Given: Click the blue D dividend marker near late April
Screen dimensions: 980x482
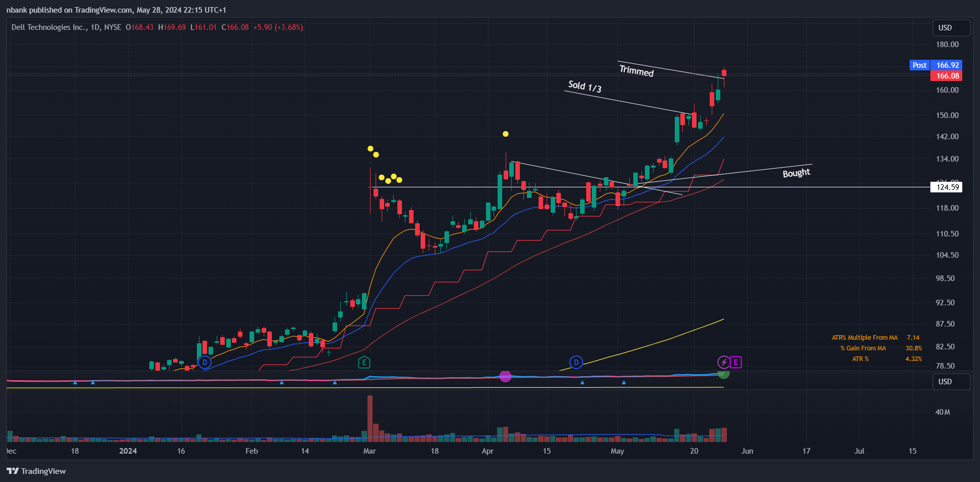Looking at the screenshot, I should 576,363.
